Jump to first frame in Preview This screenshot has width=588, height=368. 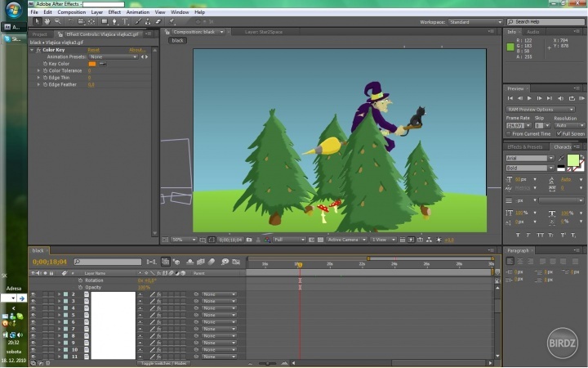(x=510, y=98)
